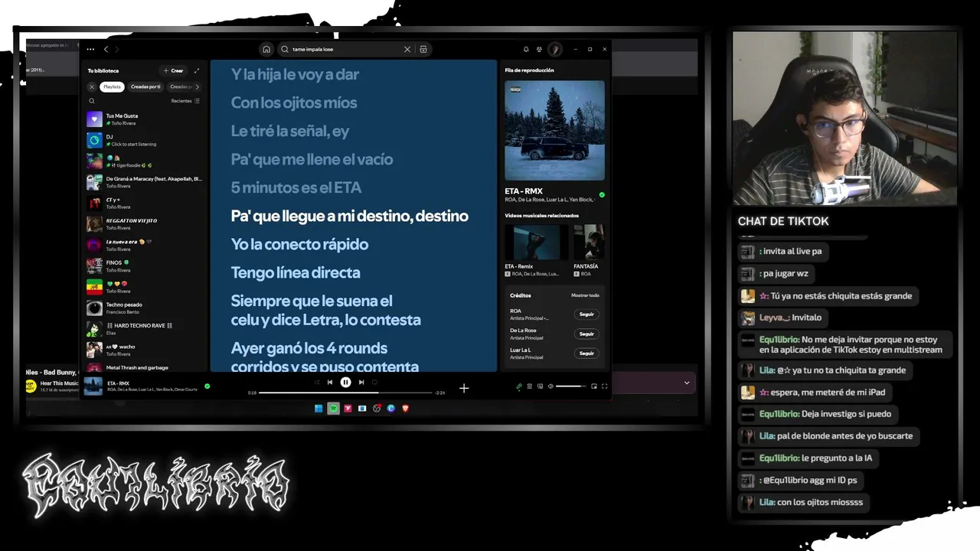The image size is (980, 551).
Task: Open Browse icon beside the search bar
Action: [423, 49]
